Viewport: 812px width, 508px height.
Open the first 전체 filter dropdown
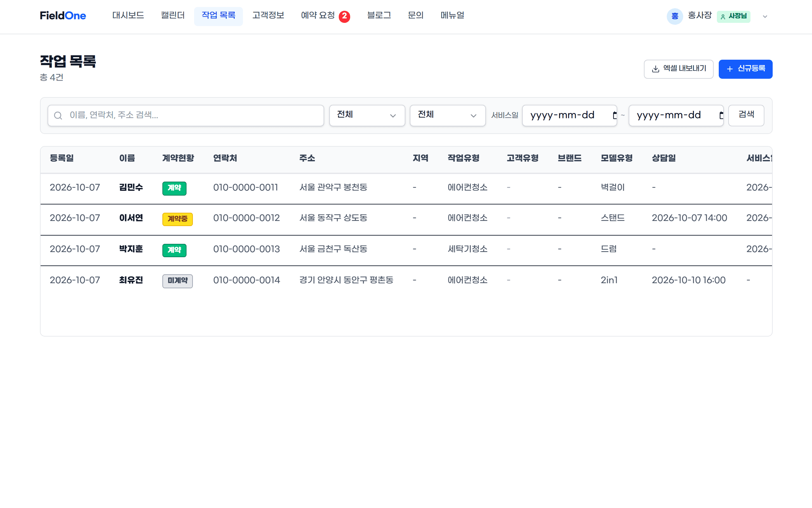[x=367, y=116]
